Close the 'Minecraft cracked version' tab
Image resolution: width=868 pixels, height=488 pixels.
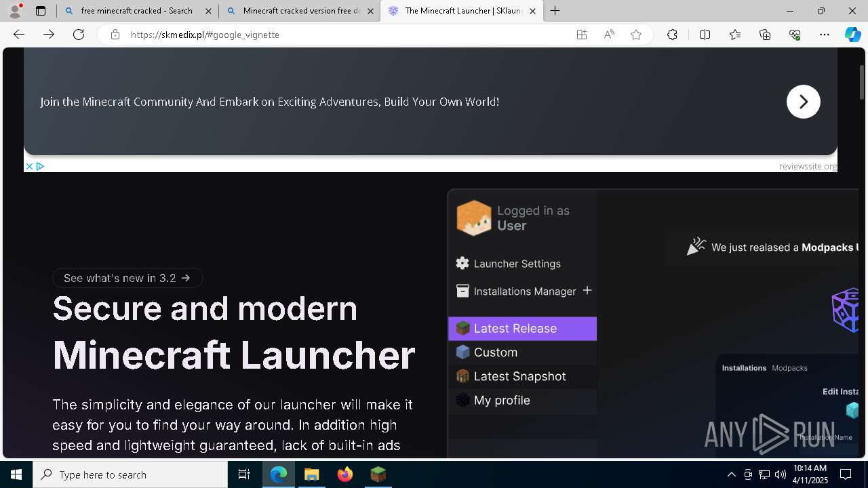click(x=370, y=11)
